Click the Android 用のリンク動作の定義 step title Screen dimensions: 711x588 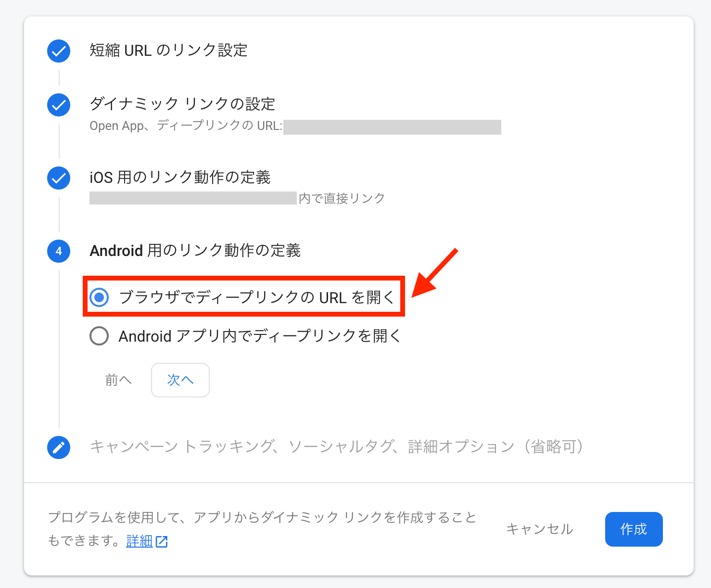click(x=195, y=250)
